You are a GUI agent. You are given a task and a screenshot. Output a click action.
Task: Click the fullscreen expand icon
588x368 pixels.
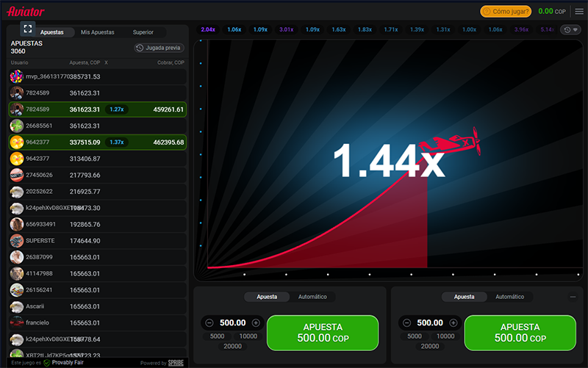point(28,29)
